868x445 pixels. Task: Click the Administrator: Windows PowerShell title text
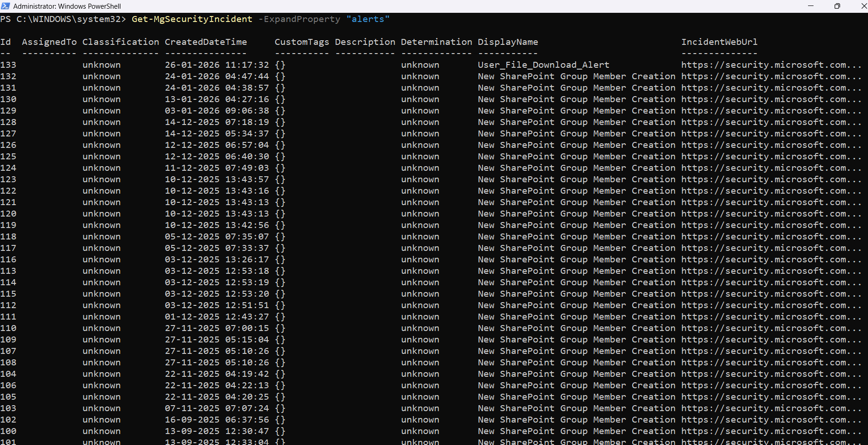67,6
